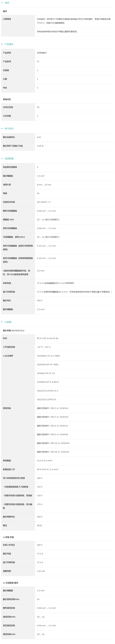The height and width of the screenshot is (644, 115).
Task: Click the Ex marking II 2 GD Ex eb IIC Gb
Action: tap(48, 338)
